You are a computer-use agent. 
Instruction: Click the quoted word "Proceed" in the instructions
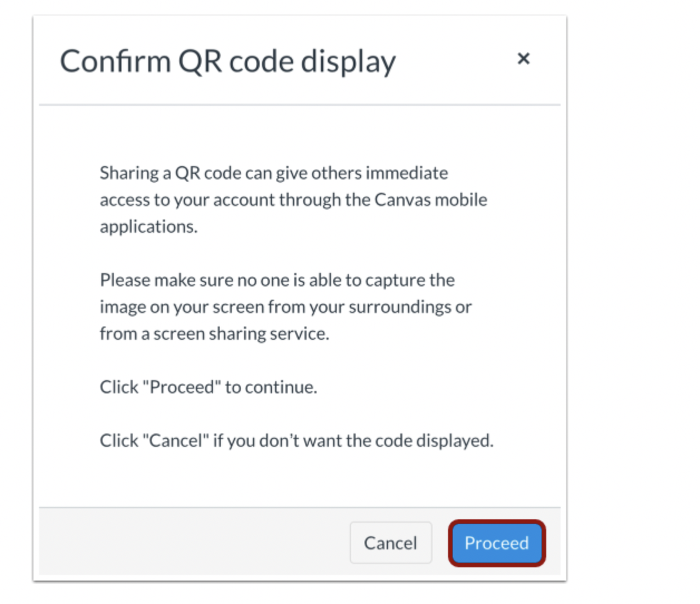click(182, 387)
